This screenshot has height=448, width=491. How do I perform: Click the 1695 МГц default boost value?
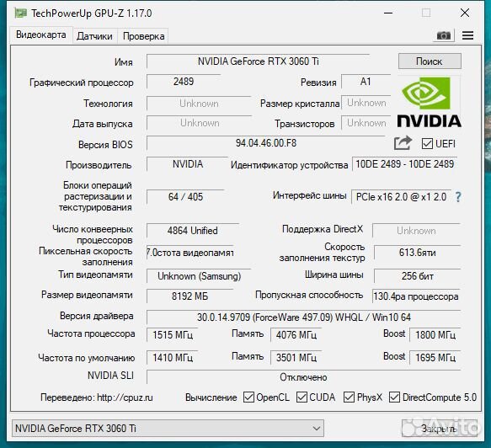coord(435,358)
